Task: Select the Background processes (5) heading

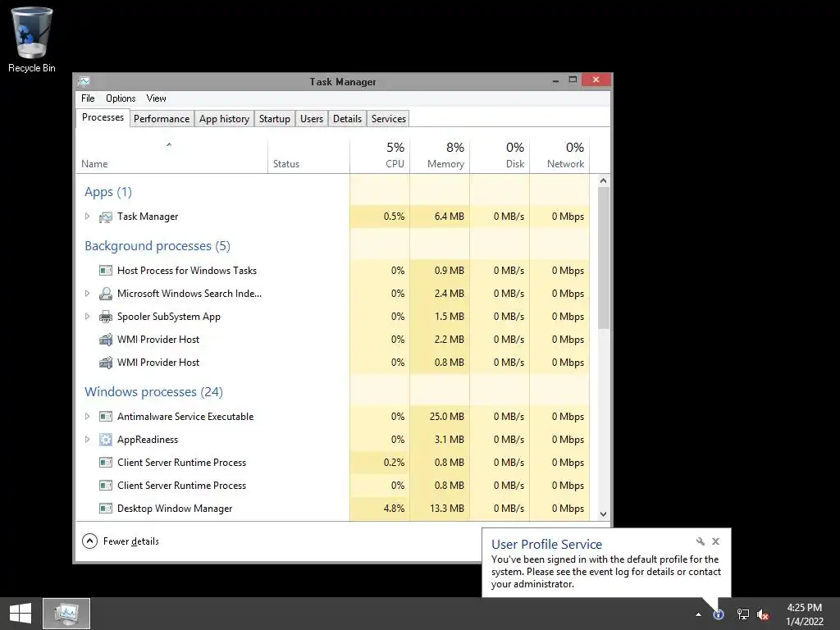Action: [x=157, y=246]
